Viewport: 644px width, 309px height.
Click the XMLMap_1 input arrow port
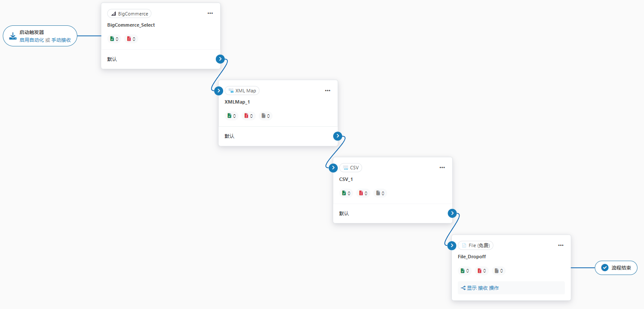(x=219, y=91)
